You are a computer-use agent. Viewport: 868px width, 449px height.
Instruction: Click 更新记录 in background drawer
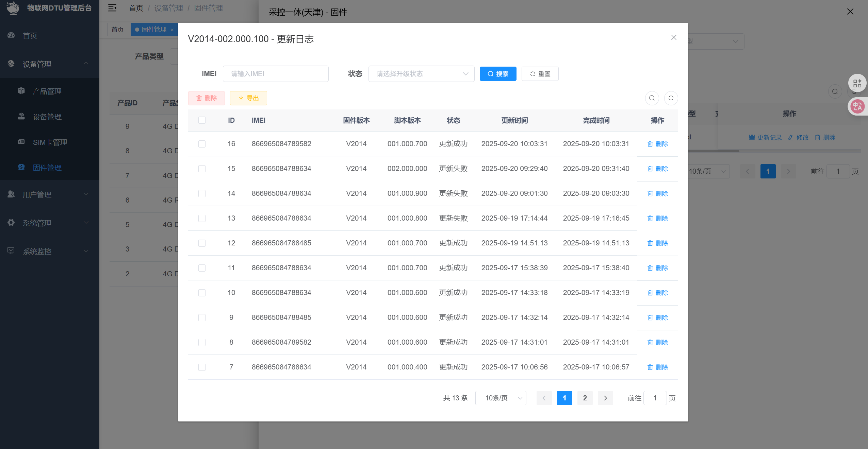coord(766,137)
